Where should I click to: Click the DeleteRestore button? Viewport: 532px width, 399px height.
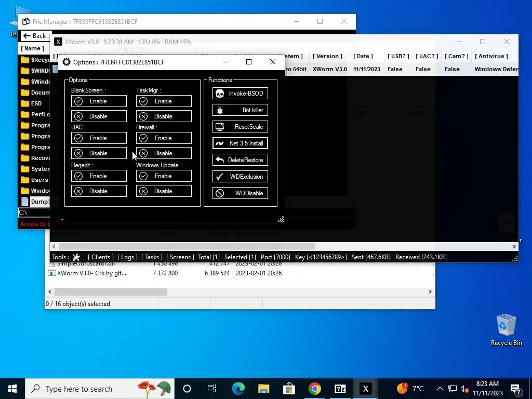(x=240, y=160)
